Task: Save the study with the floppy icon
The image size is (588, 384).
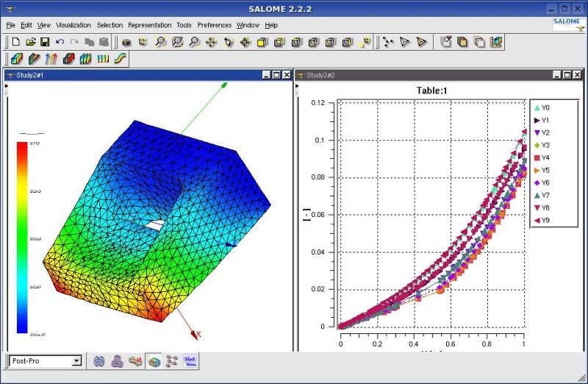Action: coord(45,42)
